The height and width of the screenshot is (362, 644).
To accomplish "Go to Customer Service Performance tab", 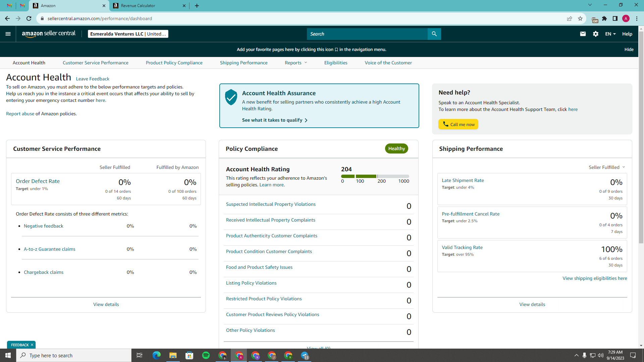I will 96,63.
